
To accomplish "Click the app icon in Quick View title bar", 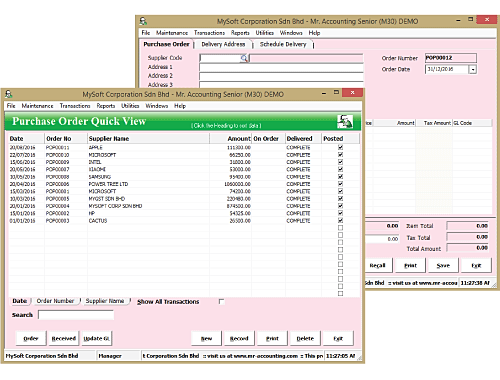I will 9,94.
